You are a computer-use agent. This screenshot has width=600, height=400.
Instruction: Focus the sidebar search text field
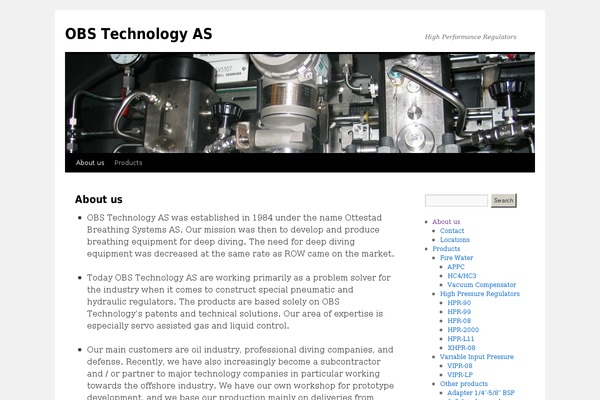coord(457,200)
